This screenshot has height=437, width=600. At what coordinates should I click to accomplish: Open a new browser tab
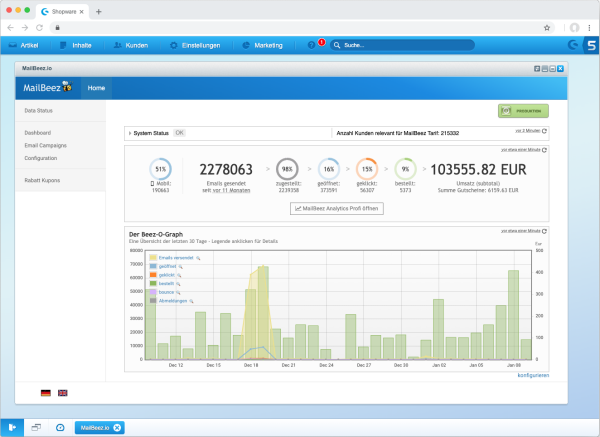pos(98,11)
